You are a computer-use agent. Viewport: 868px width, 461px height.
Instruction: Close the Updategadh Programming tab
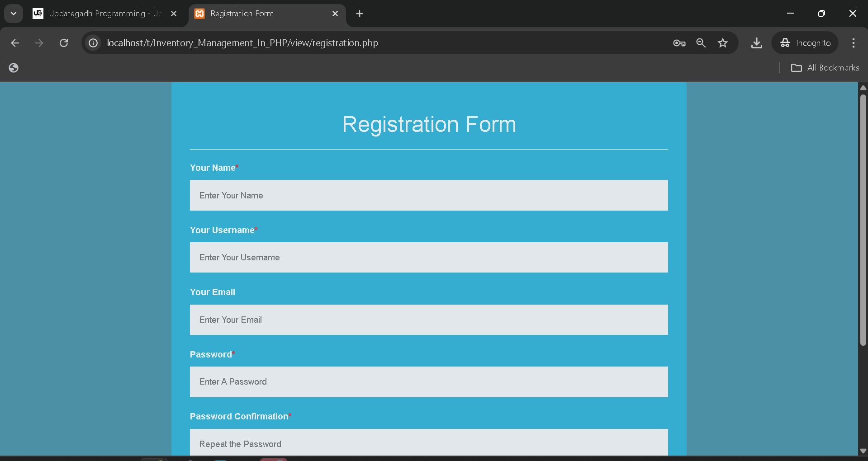pos(174,14)
